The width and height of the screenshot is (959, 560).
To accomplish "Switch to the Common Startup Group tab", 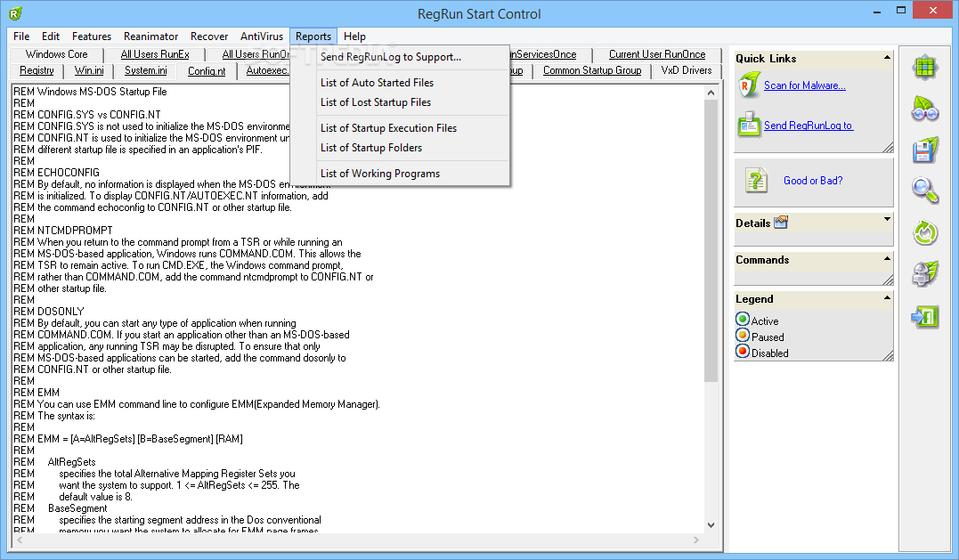I will click(x=592, y=70).
